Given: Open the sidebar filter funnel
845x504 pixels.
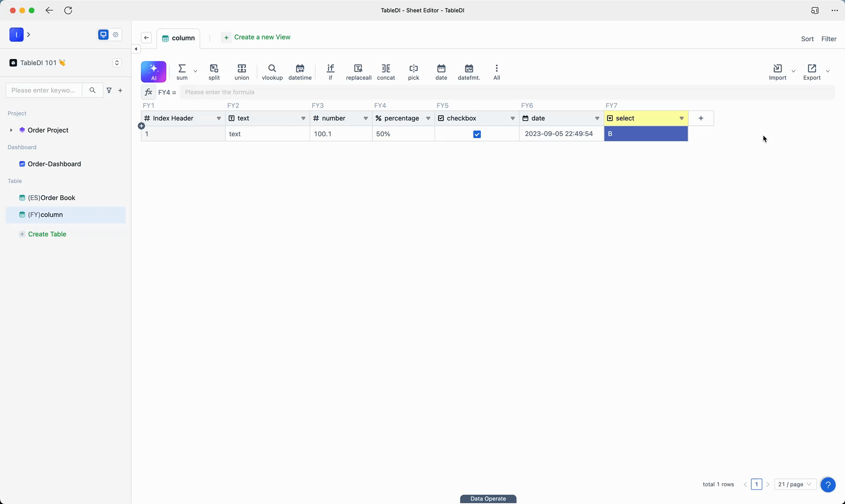Looking at the screenshot, I should tap(109, 90).
